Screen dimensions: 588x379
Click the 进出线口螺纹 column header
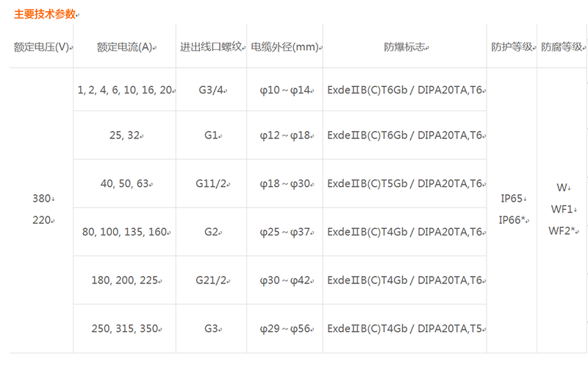(211, 47)
